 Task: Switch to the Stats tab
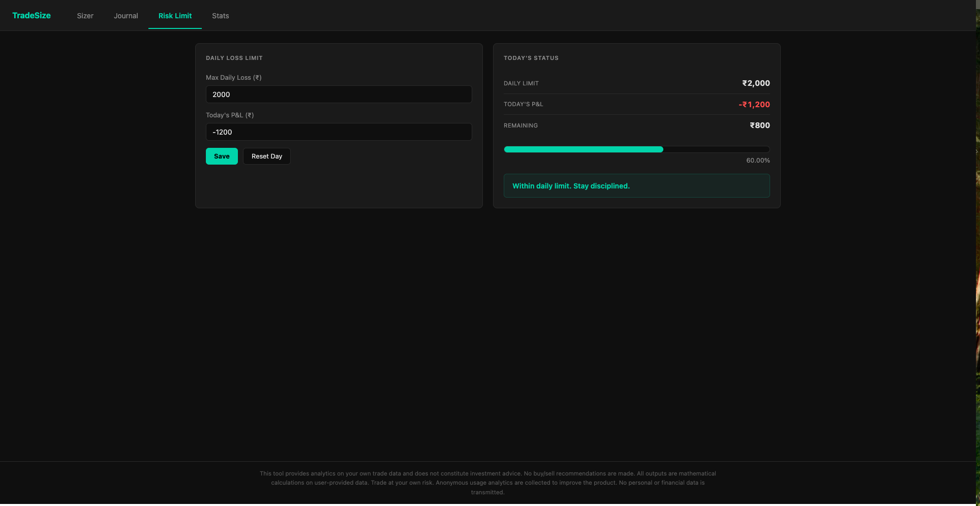coord(220,16)
